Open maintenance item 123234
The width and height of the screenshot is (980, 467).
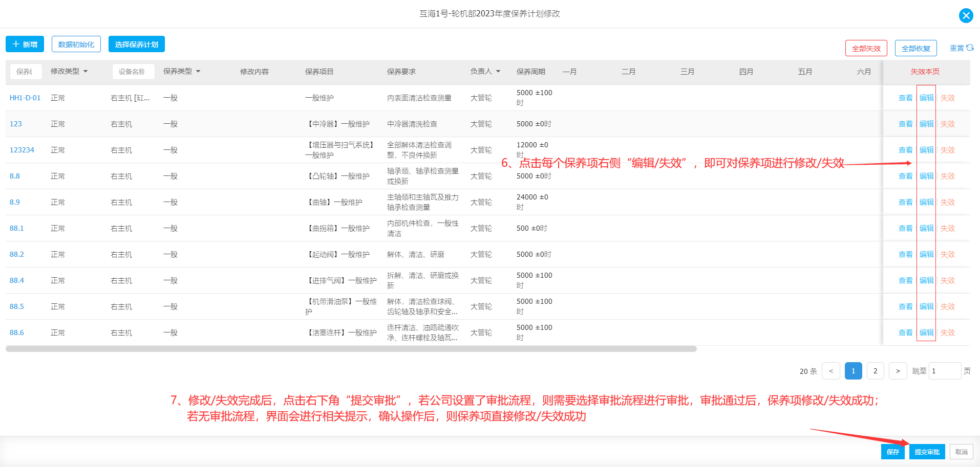coord(22,150)
